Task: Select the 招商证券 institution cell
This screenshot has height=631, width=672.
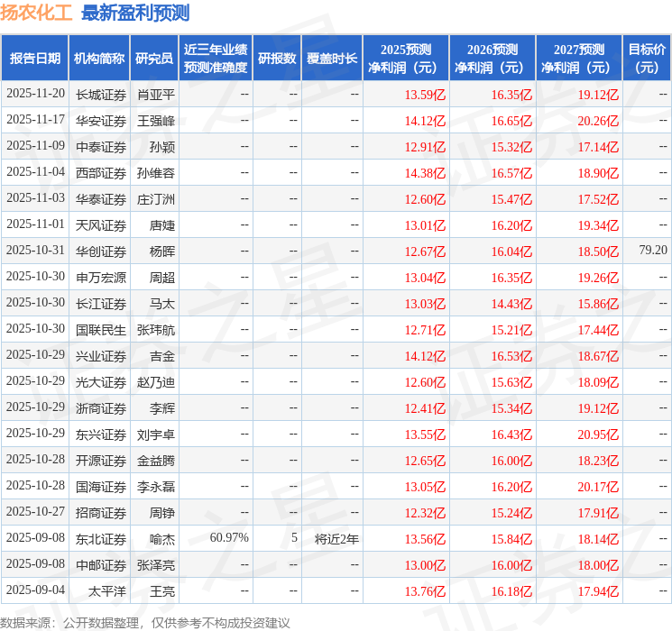Action: point(101,513)
